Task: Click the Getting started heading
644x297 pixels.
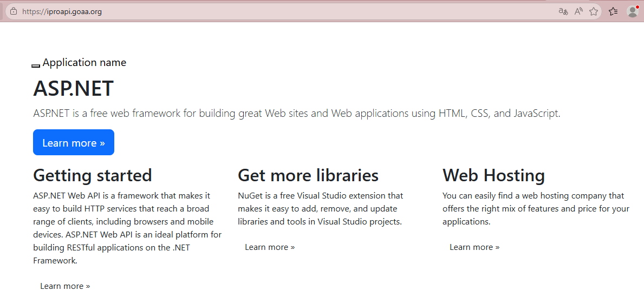Action: click(x=93, y=175)
